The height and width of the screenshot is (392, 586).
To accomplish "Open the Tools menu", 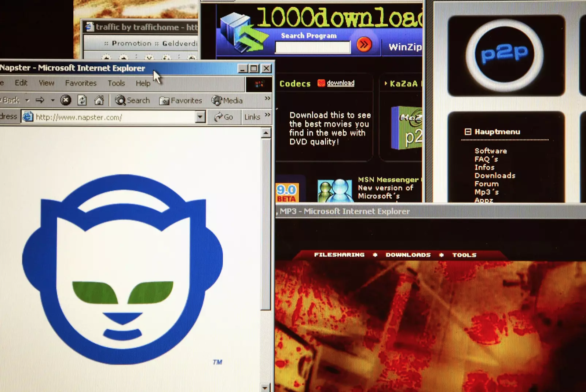I will 116,83.
